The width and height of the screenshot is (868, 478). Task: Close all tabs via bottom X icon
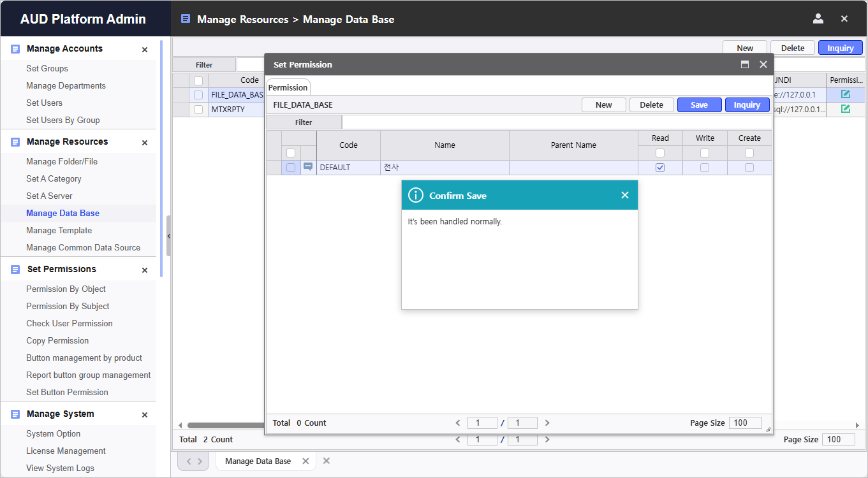point(327,461)
